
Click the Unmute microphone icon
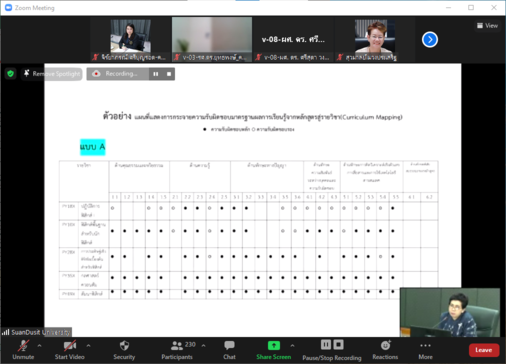pos(23,346)
